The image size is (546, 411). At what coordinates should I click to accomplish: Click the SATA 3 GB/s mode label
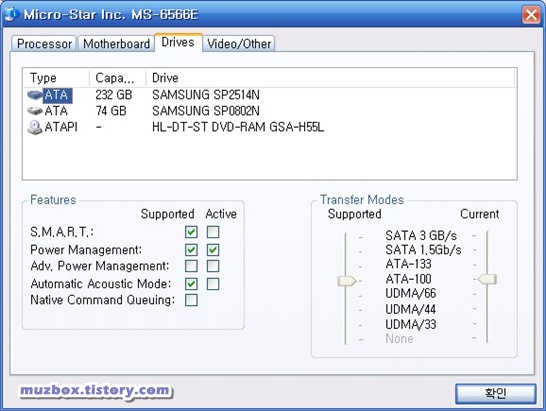click(x=421, y=236)
